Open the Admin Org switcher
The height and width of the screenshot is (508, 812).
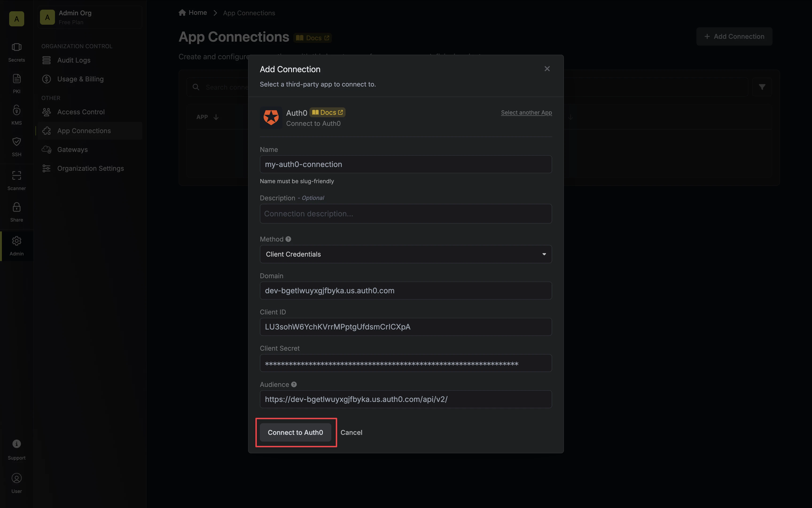tap(90, 17)
